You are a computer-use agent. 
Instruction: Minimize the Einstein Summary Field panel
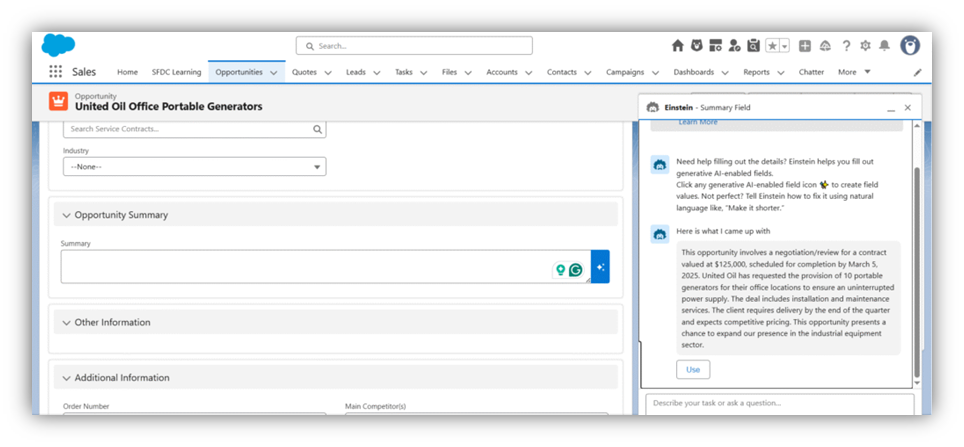[x=891, y=108]
